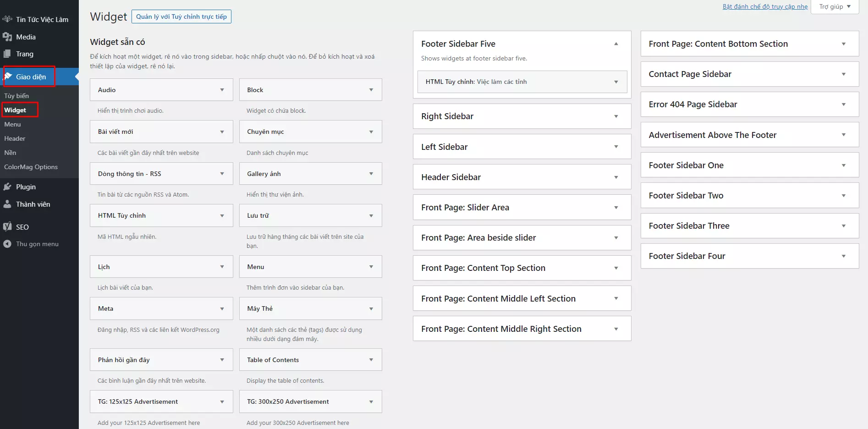Image resolution: width=868 pixels, height=429 pixels.
Task: Open the Header submenu item
Action: (15, 138)
